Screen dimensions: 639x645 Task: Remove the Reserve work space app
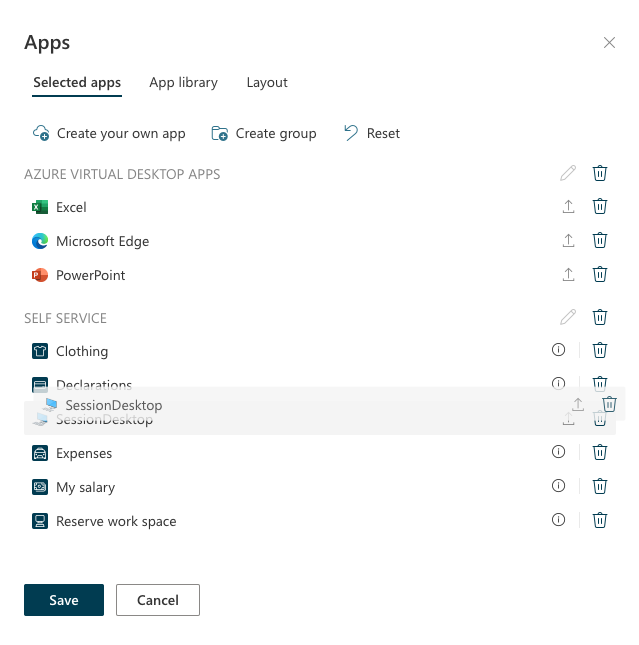[600, 521]
